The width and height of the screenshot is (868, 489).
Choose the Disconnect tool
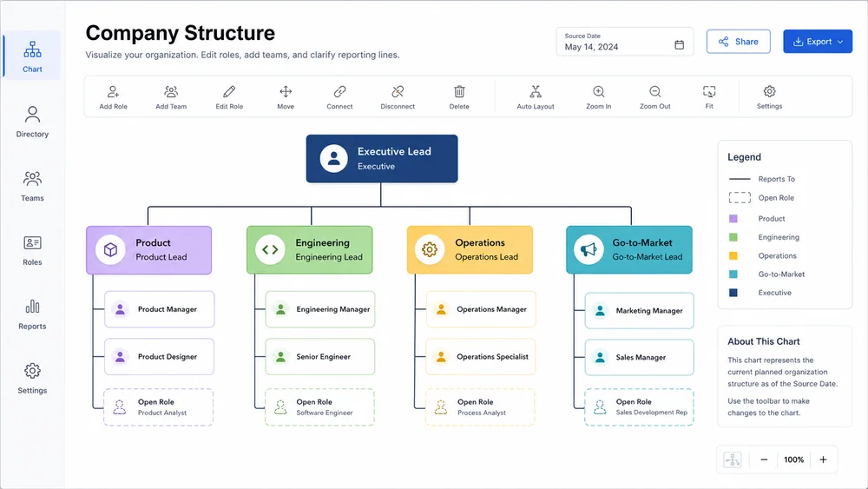[398, 97]
